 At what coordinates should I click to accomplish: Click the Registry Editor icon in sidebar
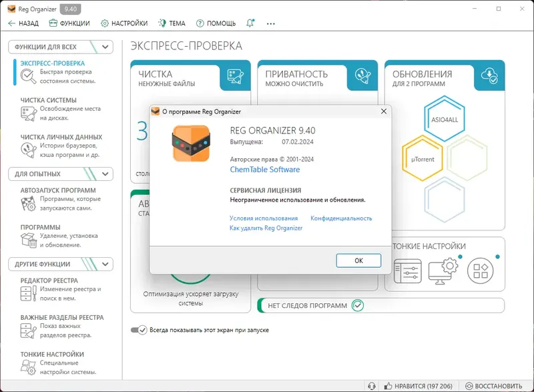(x=28, y=293)
